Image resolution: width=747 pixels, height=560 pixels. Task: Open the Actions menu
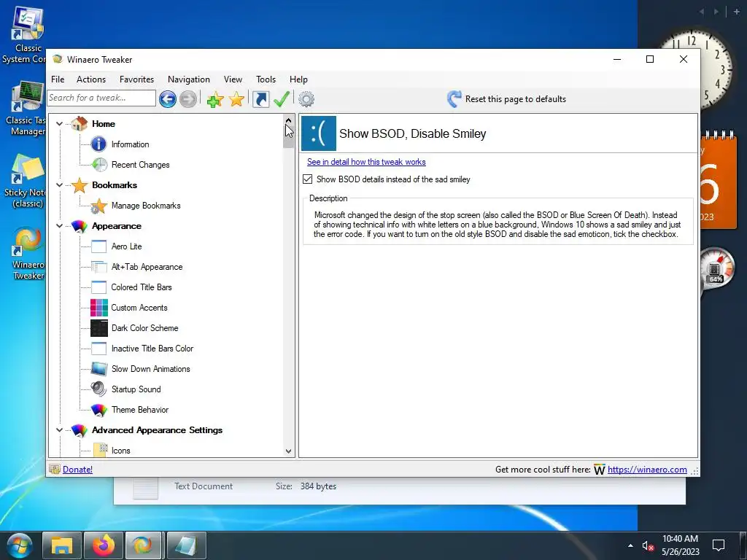click(91, 79)
